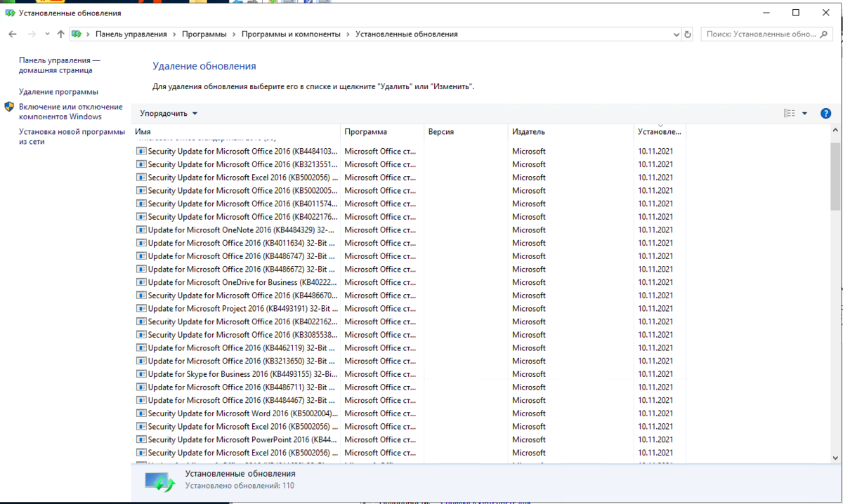This screenshot has height=504, width=843.
Task: Click the update icon of KB4486672 row
Action: [141, 269]
